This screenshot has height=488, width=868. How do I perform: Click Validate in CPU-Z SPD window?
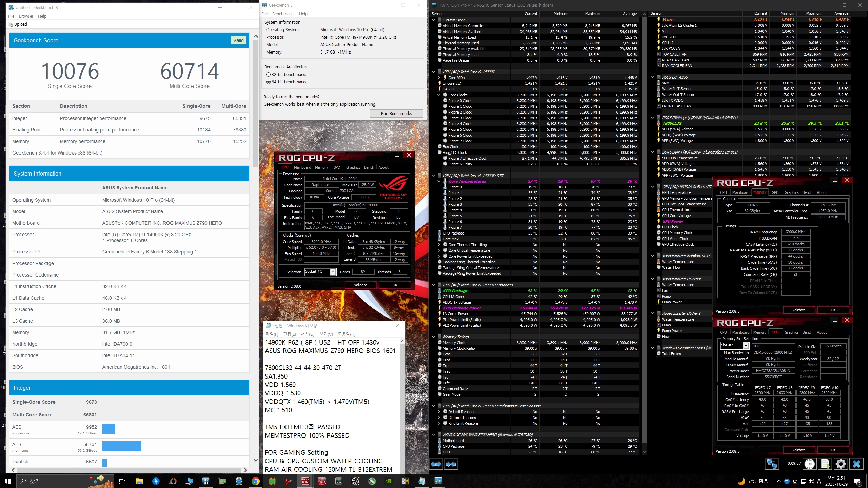[799, 450]
